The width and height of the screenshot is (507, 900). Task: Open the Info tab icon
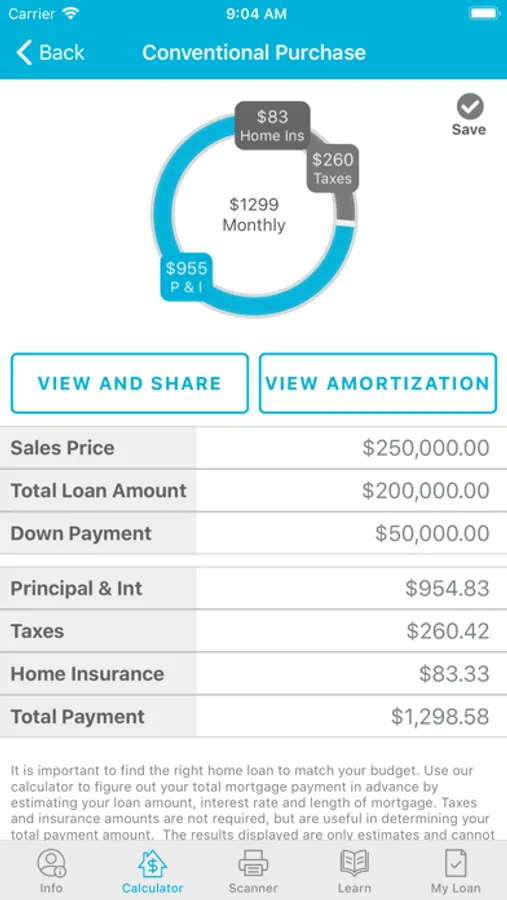(x=52, y=863)
